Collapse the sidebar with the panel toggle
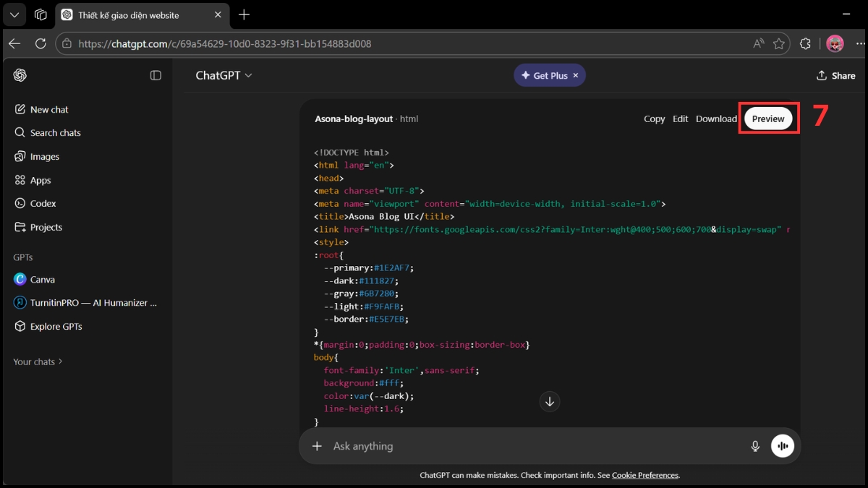This screenshot has height=488, width=868. pyautogui.click(x=156, y=74)
